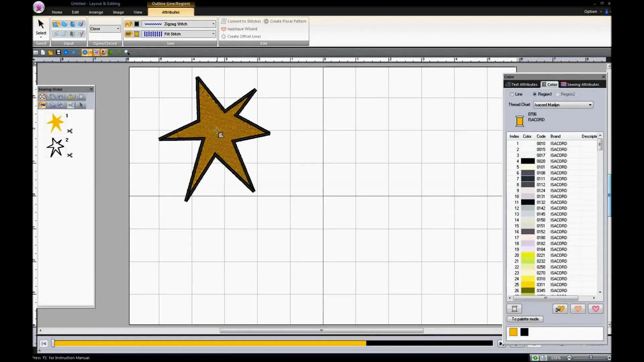The image size is (644, 362).
Task: Select the Color tab in the Color panel
Action: (549, 85)
